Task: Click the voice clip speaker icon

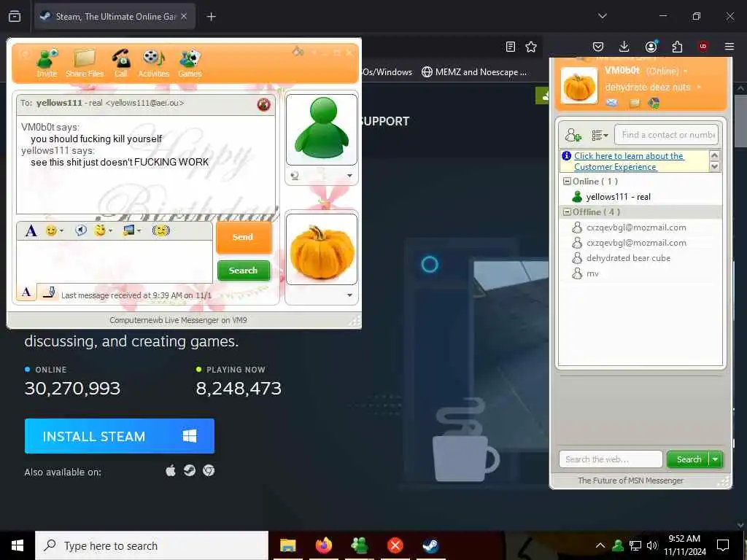Action: 81,230
